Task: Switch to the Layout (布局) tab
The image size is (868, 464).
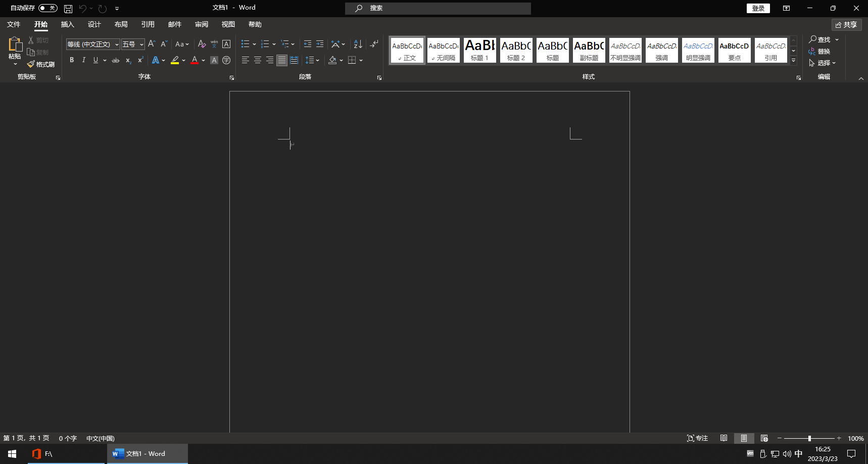Action: click(121, 24)
